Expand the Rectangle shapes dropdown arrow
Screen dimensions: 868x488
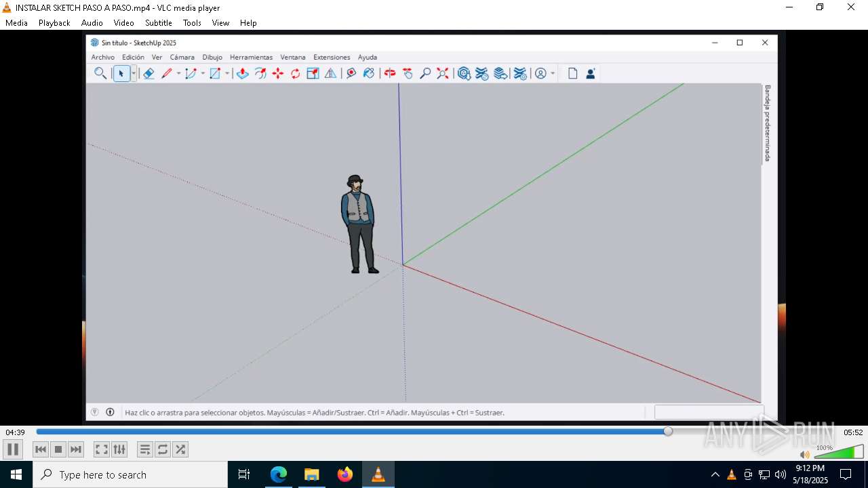(227, 73)
